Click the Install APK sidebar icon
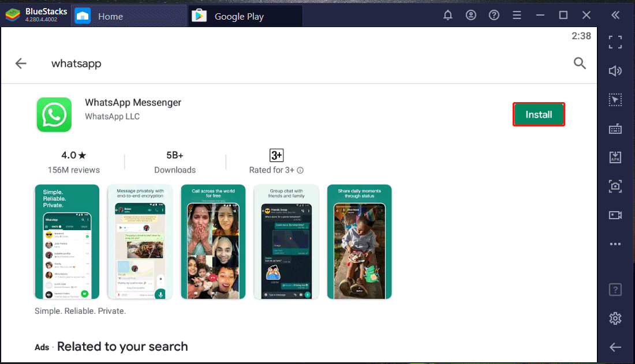 click(x=615, y=157)
